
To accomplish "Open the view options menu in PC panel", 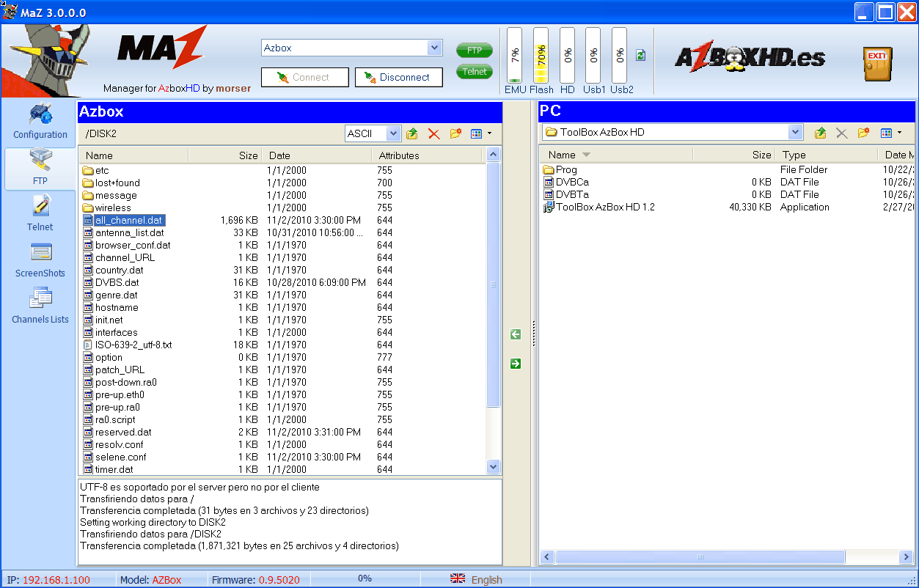I will [891, 133].
